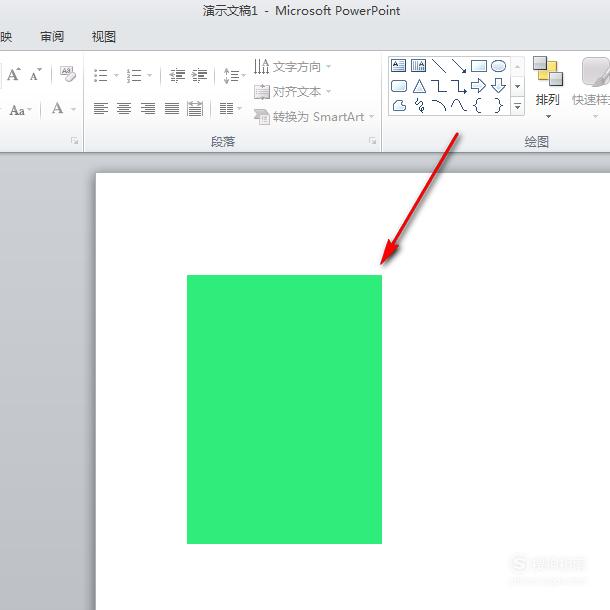Select the vertical text box shape

coord(418,66)
